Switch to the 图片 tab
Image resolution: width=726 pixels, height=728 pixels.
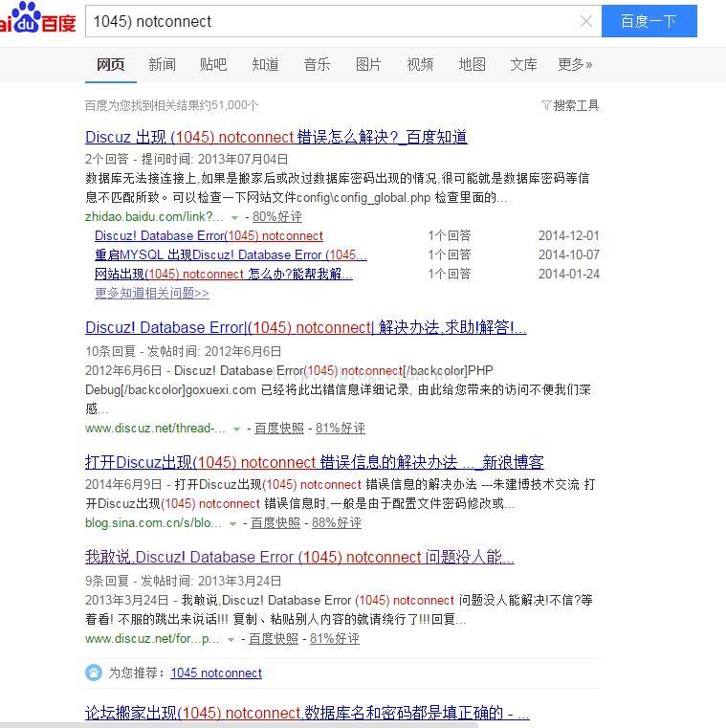[368, 64]
